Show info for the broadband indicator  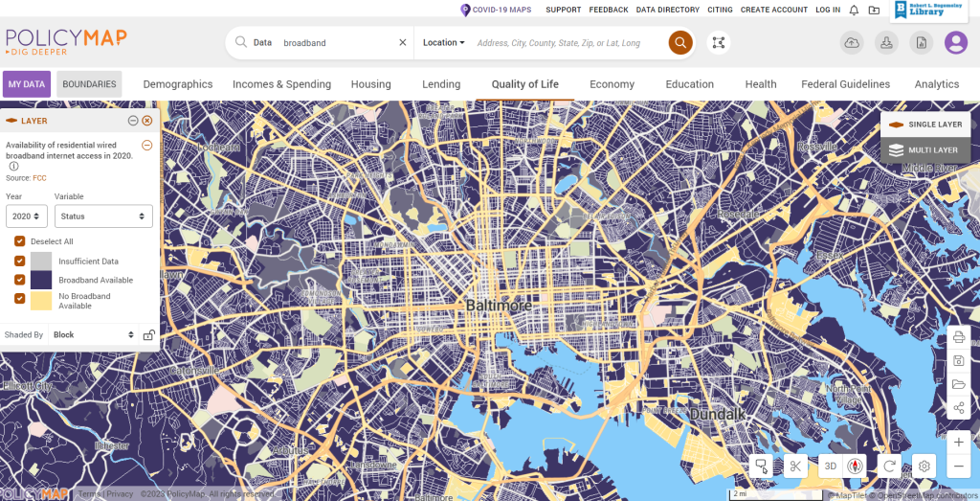point(13,167)
